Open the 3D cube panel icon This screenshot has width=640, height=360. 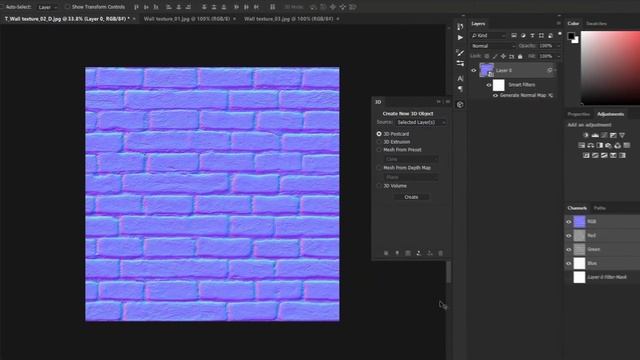[460, 104]
